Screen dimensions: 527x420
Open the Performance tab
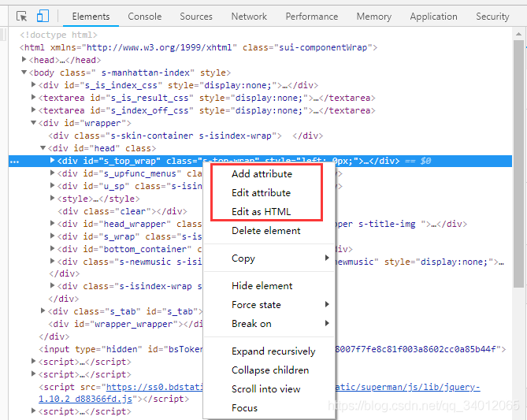click(312, 17)
